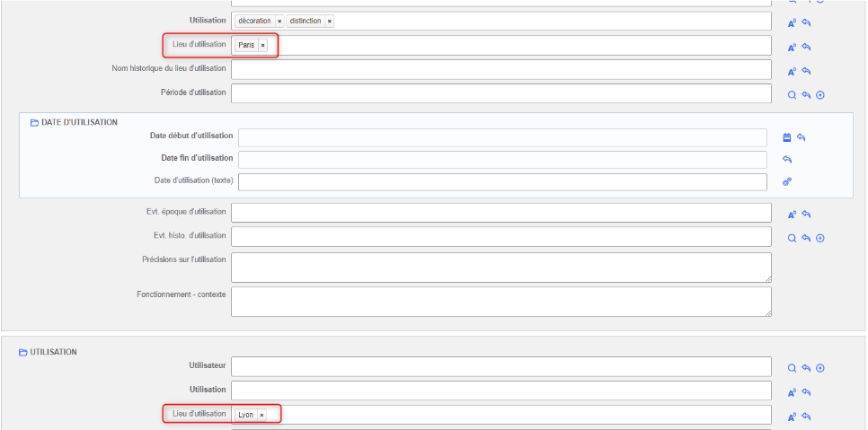Select the Paris tag text
This screenshot has height=430, width=868.
(x=247, y=45)
